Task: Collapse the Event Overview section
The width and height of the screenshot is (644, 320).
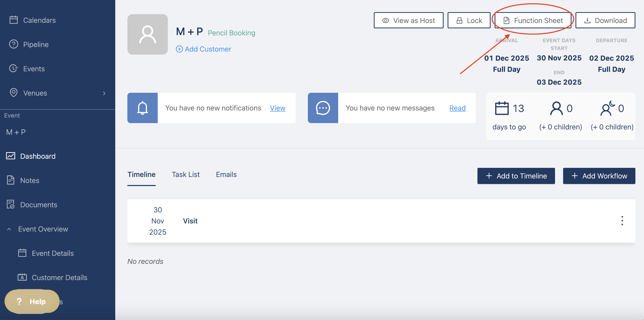Action: (9, 229)
